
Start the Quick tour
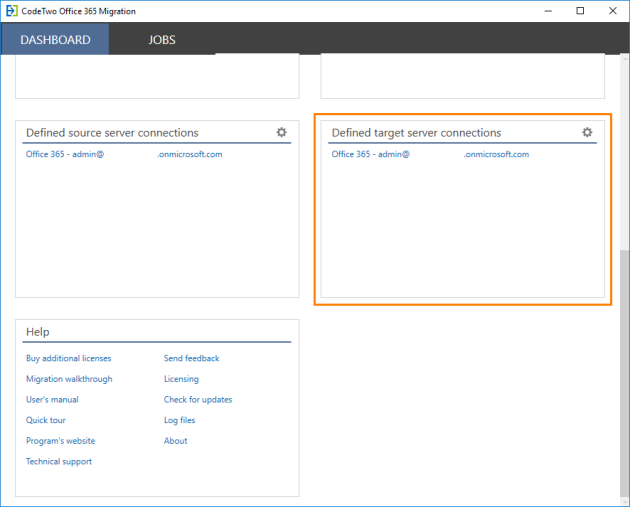(x=46, y=420)
